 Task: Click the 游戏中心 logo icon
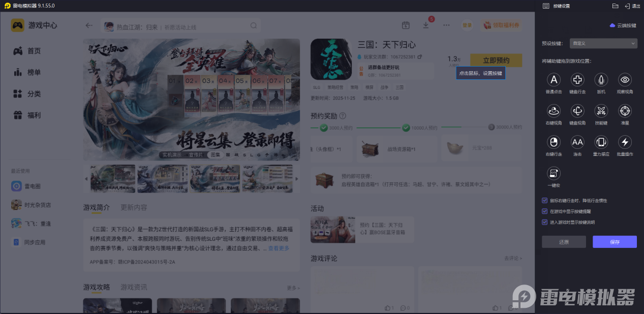point(18,25)
